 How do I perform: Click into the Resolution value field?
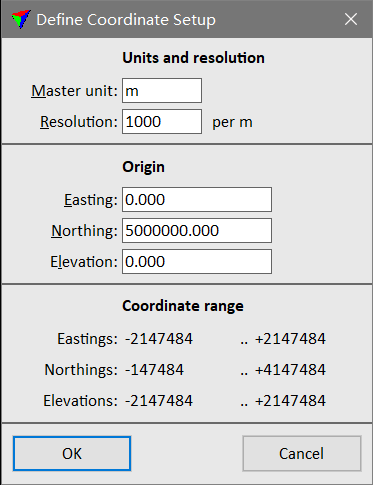(162, 121)
